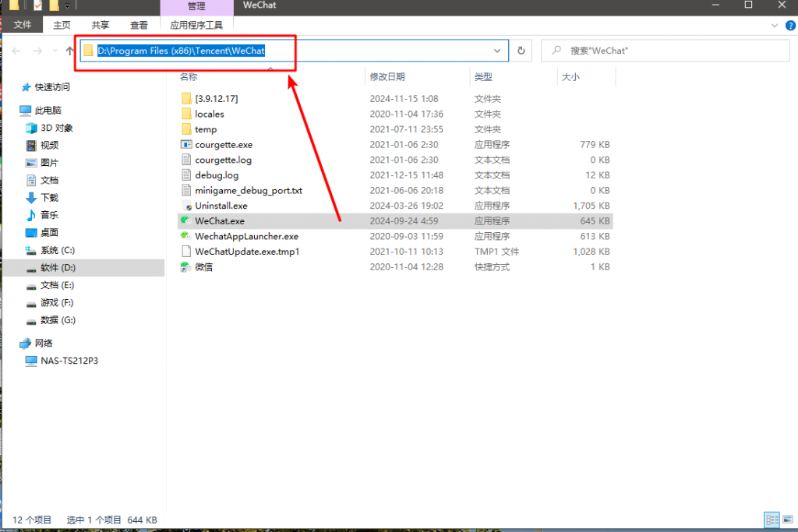Click the WechatAppLauncher.exe icon
The image size is (798, 532).
coord(185,236)
